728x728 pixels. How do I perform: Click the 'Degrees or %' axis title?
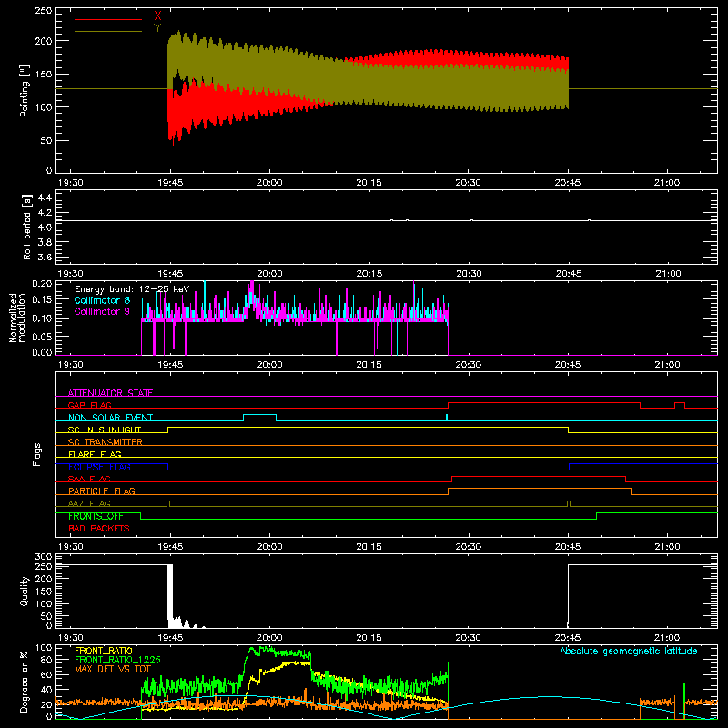tap(25, 682)
